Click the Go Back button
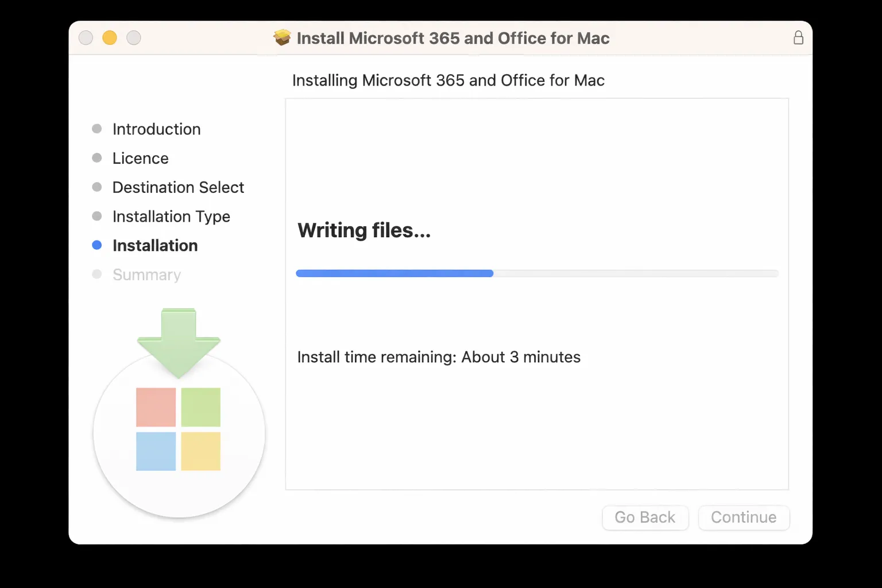Image resolution: width=882 pixels, height=588 pixels. [x=645, y=517]
